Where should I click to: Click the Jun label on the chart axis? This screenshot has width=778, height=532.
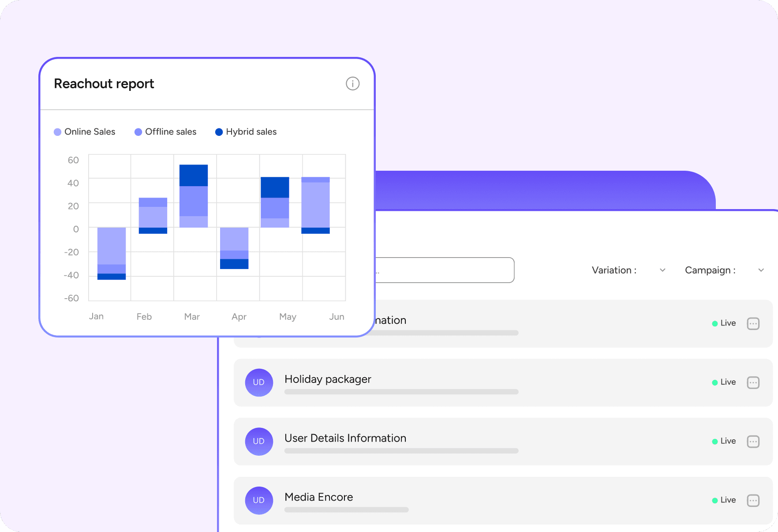(337, 317)
